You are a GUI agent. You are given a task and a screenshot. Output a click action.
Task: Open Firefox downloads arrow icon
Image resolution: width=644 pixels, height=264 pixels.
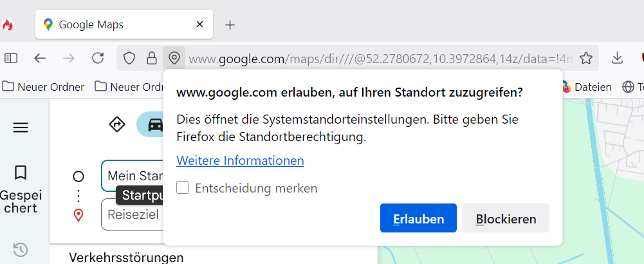point(617,59)
